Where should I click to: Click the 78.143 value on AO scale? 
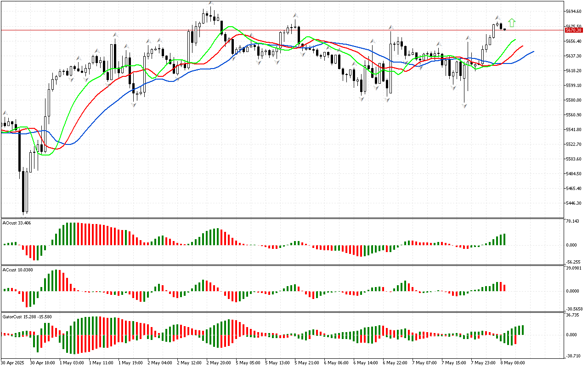pyautogui.click(x=572, y=221)
